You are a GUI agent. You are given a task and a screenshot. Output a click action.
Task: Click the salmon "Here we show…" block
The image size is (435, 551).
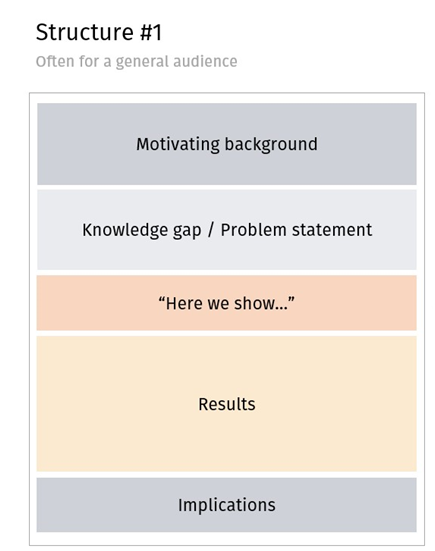227,303
